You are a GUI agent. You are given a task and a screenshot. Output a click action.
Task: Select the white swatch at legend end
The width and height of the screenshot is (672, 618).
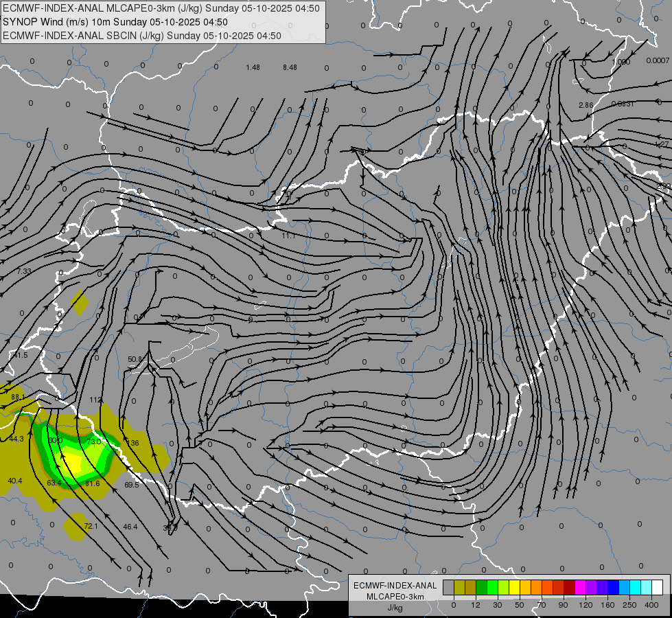click(657, 588)
